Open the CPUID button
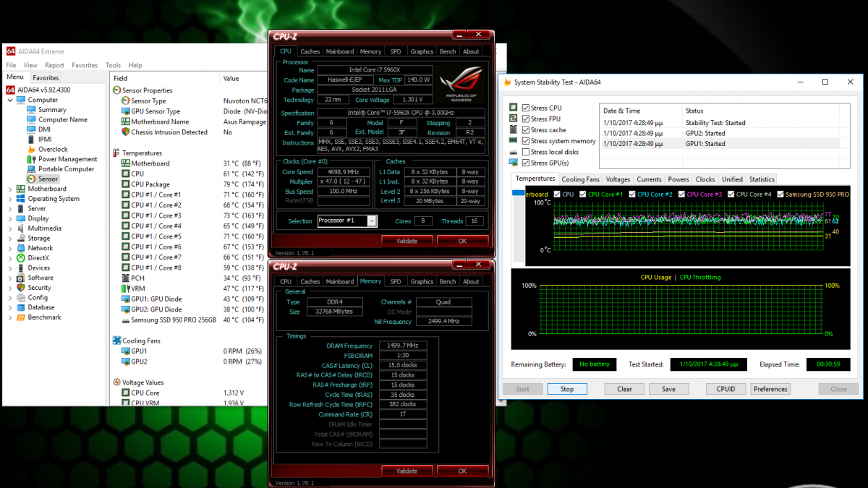Image resolution: width=868 pixels, height=488 pixels. click(726, 389)
